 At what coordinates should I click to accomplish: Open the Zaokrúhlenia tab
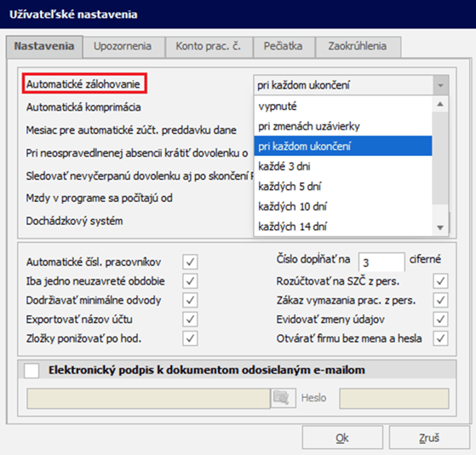click(358, 47)
